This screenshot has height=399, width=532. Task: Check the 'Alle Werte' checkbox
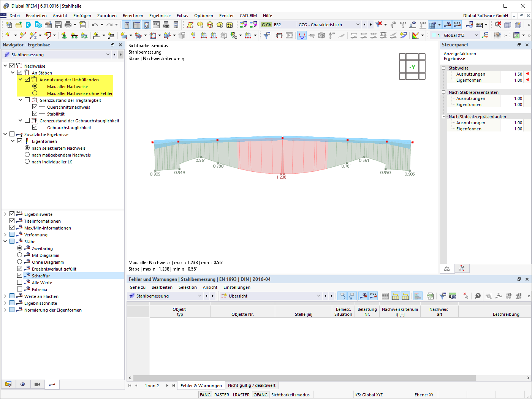tap(20, 282)
